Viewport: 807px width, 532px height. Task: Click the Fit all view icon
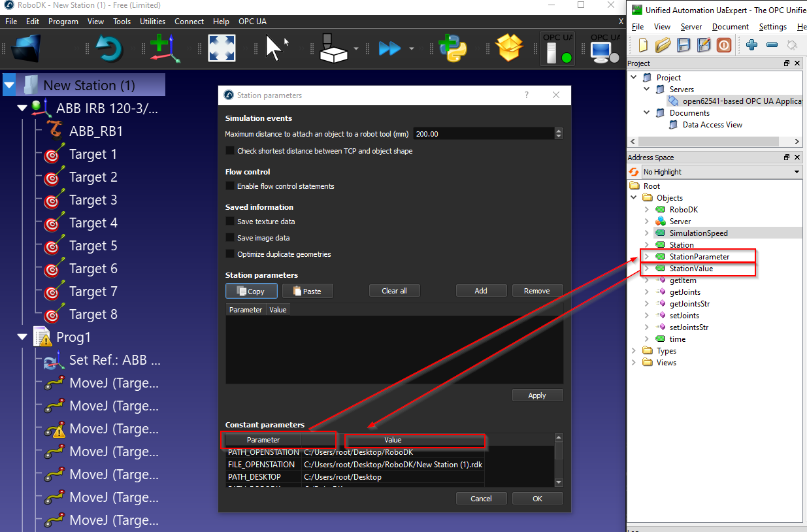222,48
